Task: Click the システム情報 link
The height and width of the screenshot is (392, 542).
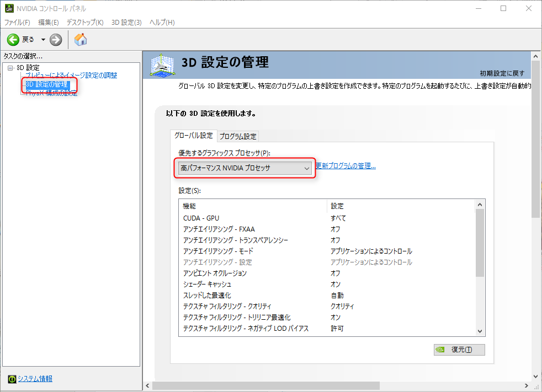Action: [35, 379]
